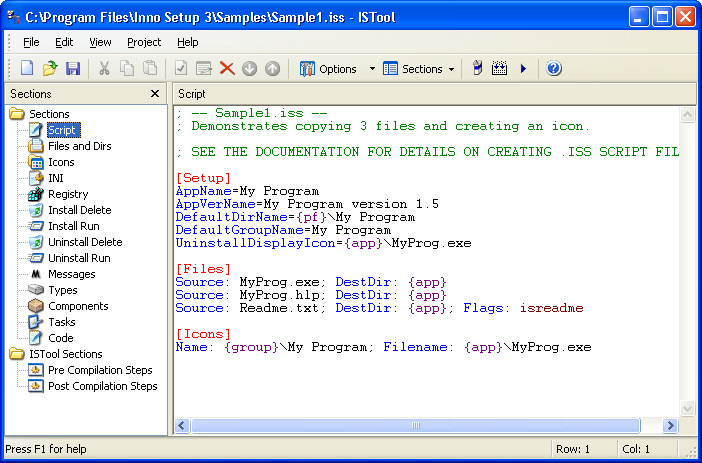Click the Open file folder icon

click(x=50, y=69)
